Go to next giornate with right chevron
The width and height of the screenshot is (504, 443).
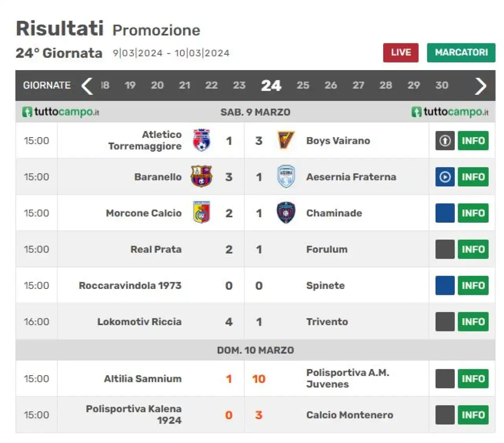tap(480, 86)
